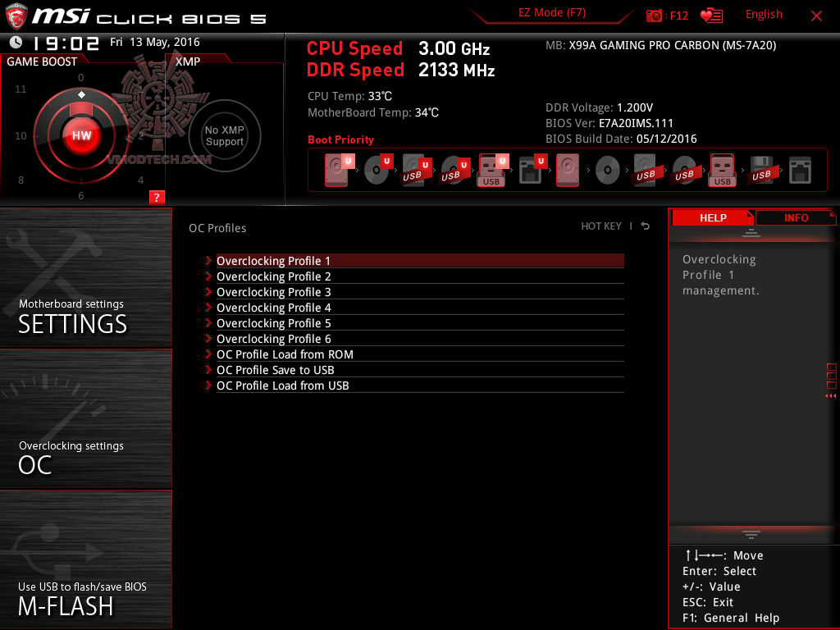840x630 pixels.
Task: Open OC Profile Load from ROM chevron
Action: coord(209,354)
